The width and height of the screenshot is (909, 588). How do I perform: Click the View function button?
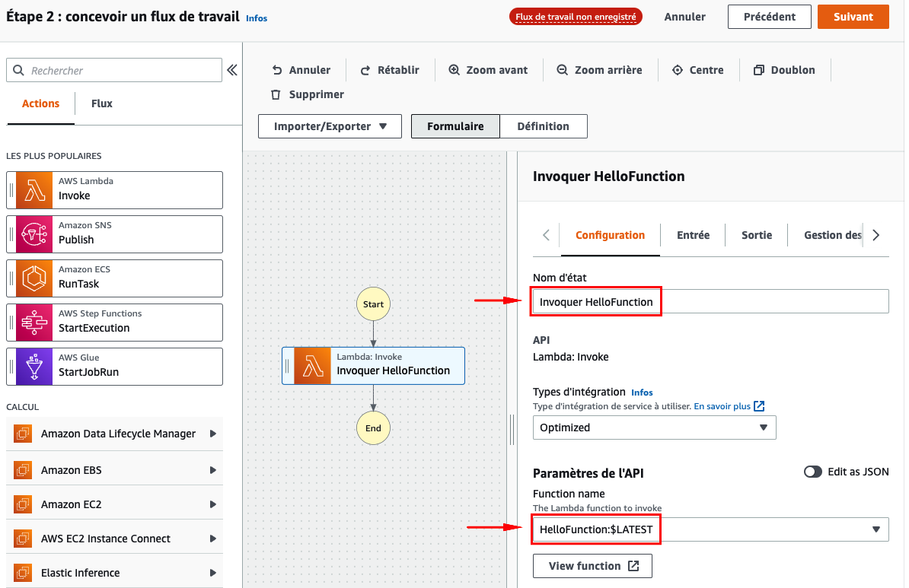(592, 566)
